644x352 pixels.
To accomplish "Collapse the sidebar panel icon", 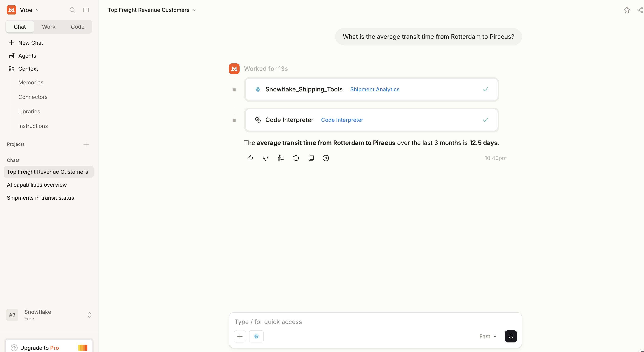I will tap(86, 10).
